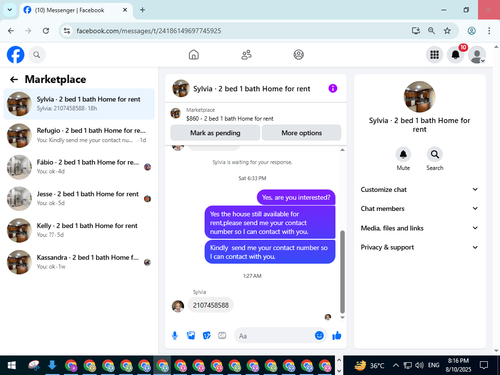
Task: Open the volume icon in system tray
Action: pyautogui.click(x=419, y=365)
